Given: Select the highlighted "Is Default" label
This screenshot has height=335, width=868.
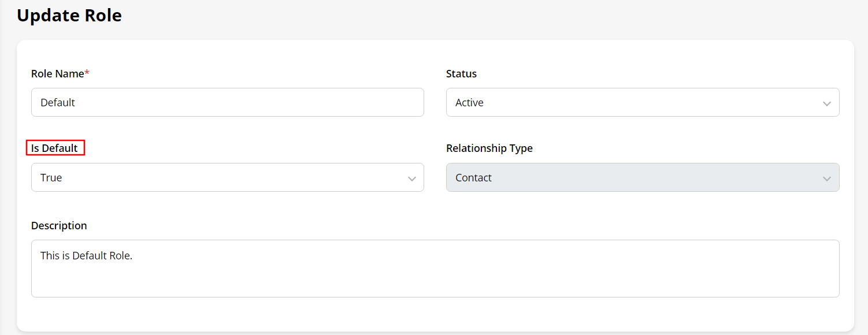Looking at the screenshot, I should 55,148.
